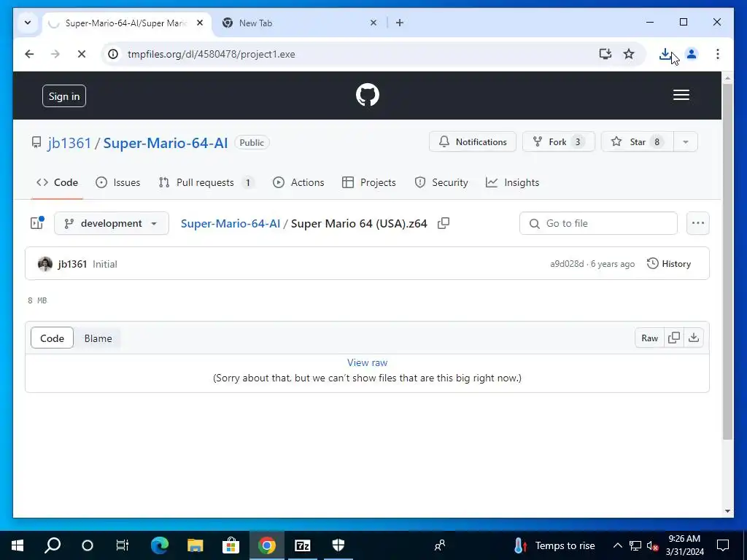Viewport: 747px width, 560px height.
Task: Select the Code view toggle
Action: click(52, 338)
